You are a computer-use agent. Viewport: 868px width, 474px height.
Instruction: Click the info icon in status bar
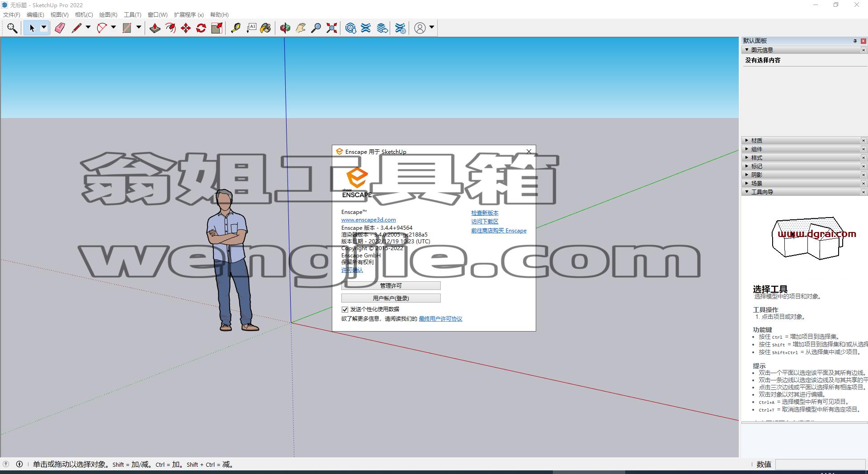[19, 464]
